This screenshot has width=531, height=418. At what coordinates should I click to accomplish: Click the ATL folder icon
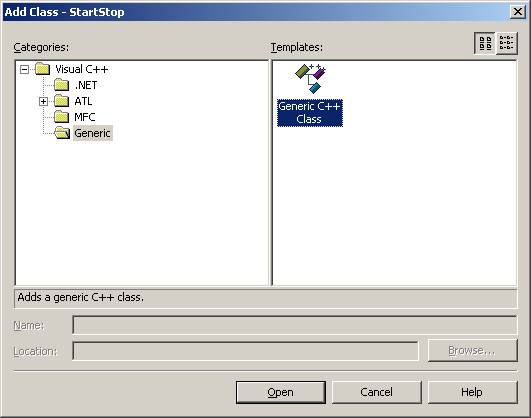pos(62,101)
